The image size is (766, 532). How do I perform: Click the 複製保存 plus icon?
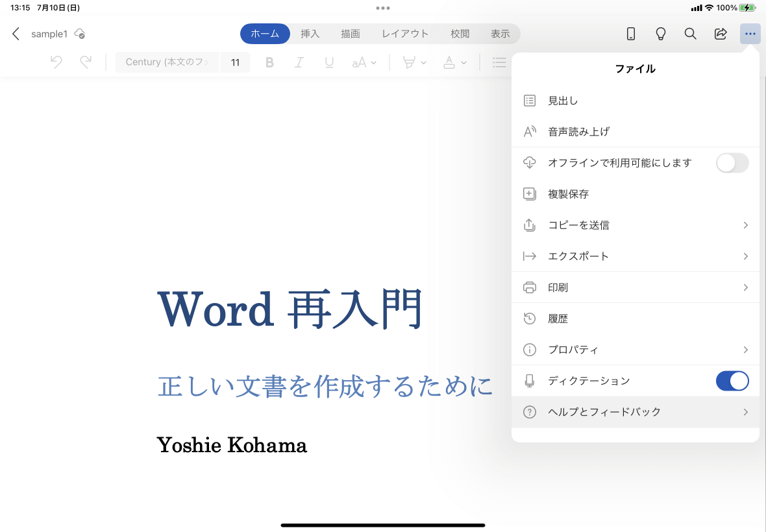click(530, 194)
